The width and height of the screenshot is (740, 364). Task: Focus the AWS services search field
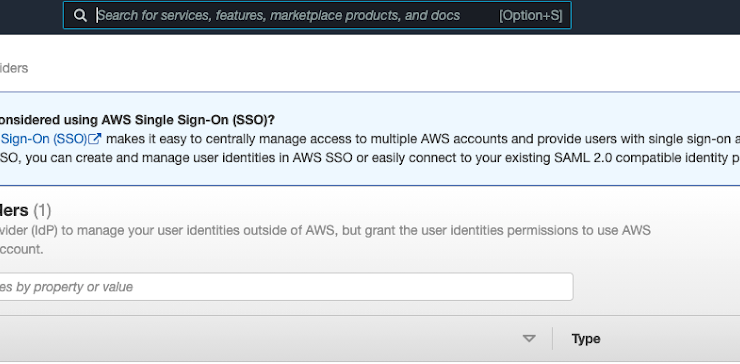pos(317,16)
